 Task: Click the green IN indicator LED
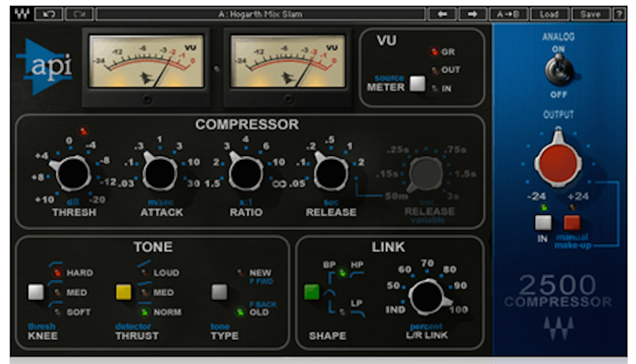click(x=544, y=207)
